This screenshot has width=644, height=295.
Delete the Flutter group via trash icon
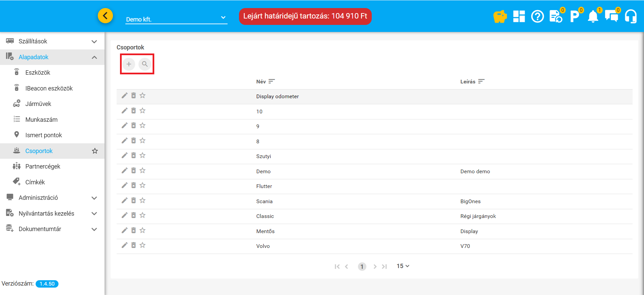[x=133, y=185]
